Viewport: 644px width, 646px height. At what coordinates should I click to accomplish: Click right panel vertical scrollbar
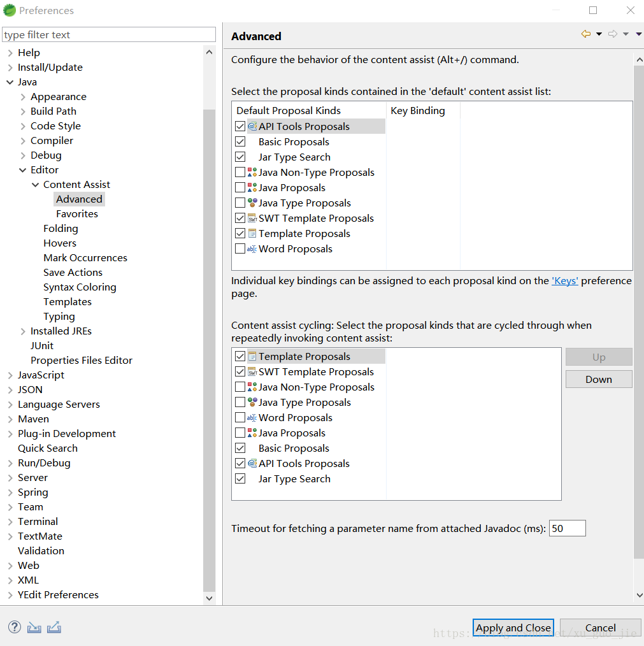coord(639,312)
